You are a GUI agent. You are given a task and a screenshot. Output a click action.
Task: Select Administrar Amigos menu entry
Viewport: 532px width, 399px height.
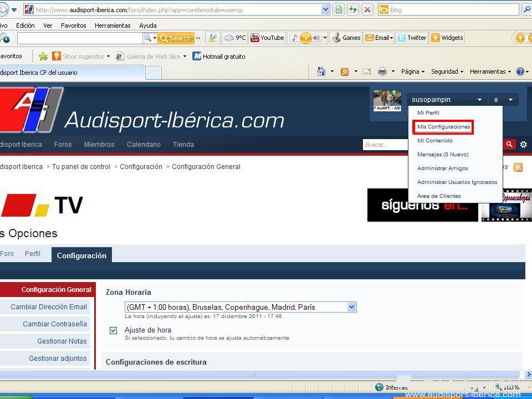click(442, 168)
